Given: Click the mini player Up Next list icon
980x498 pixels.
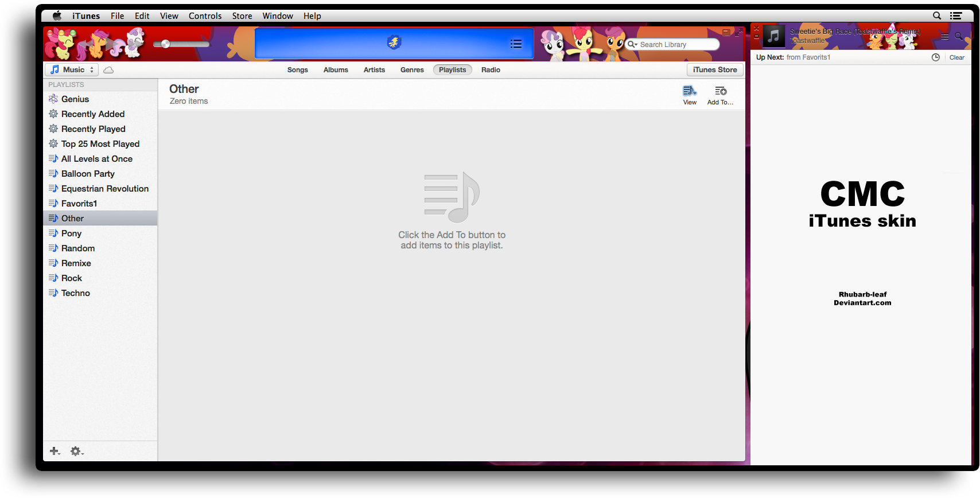Looking at the screenshot, I should pos(944,37).
